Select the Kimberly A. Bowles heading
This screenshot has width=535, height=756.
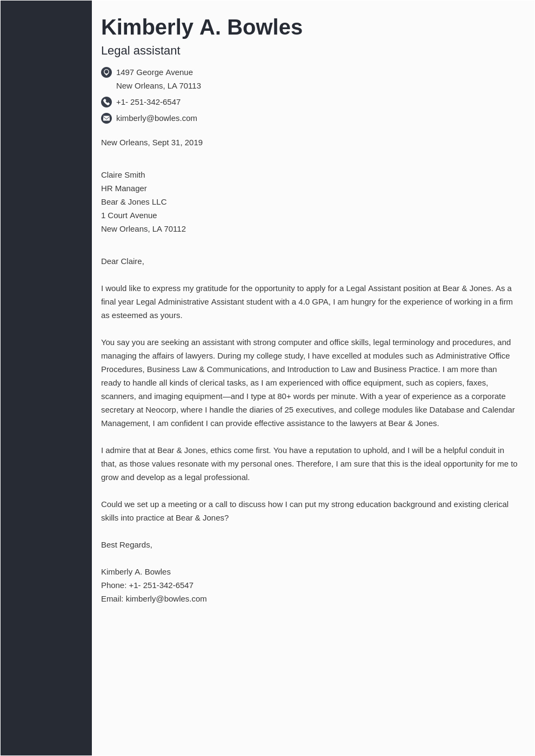click(202, 28)
